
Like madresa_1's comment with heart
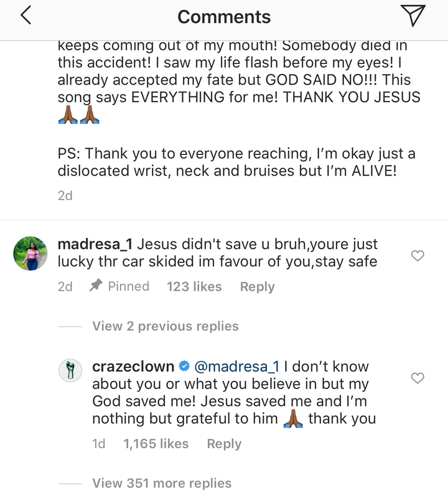[x=418, y=255]
